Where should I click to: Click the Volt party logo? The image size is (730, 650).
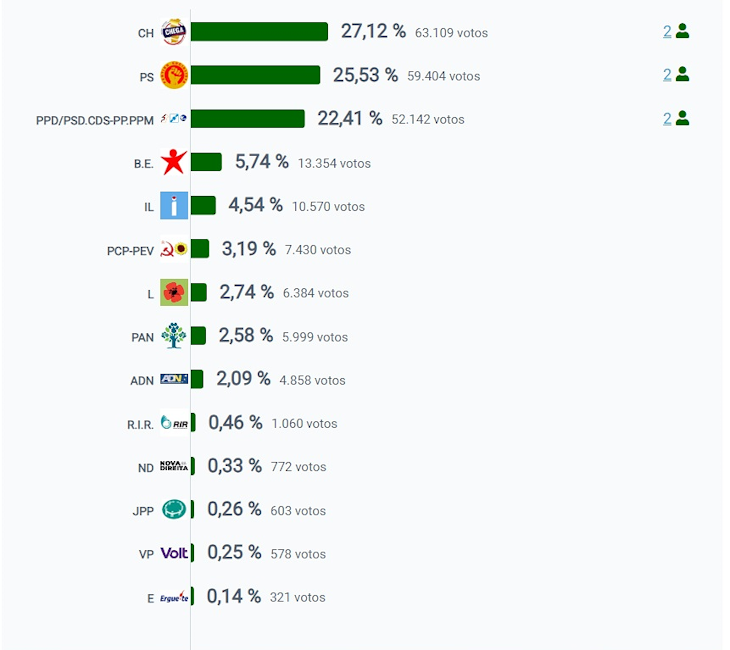click(174, 553)
